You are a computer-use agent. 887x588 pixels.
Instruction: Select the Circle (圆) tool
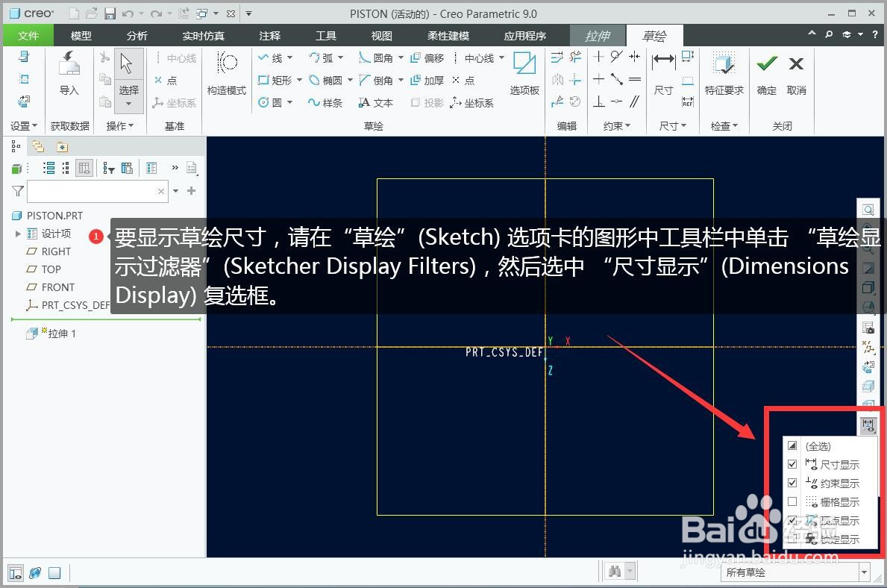(x=270, y=102)
